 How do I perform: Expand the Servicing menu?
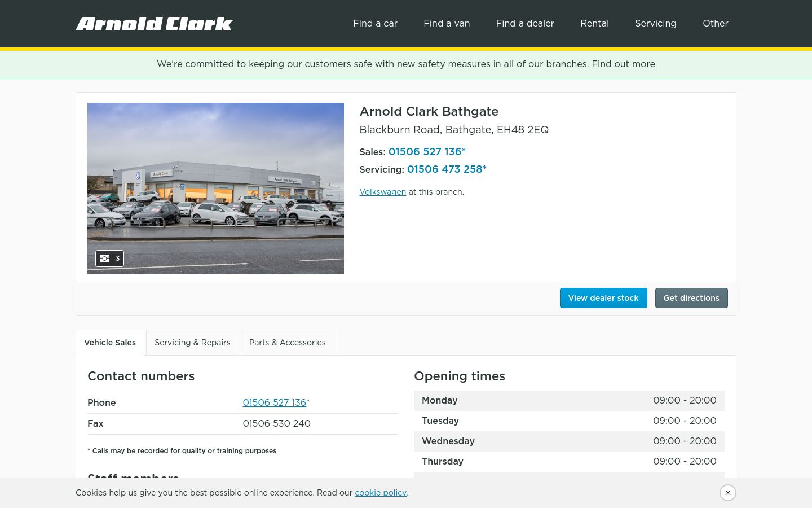pyautogui.click(x=655, y=24)
